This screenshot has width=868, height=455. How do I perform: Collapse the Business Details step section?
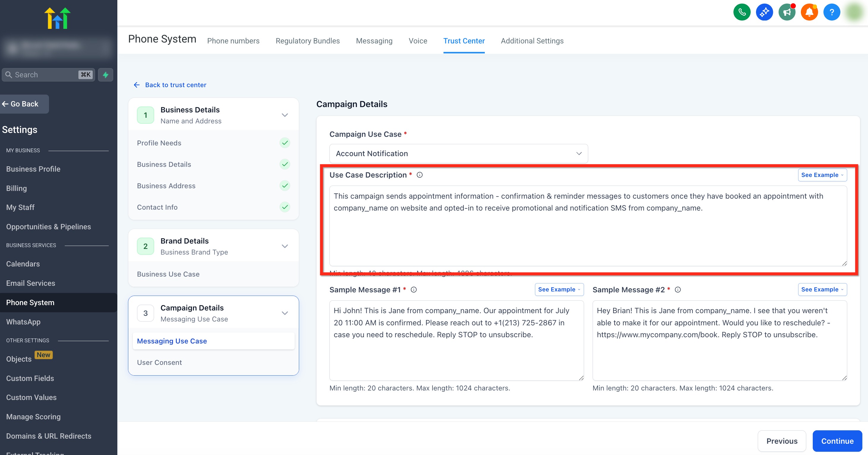click(x=285, y=115)
